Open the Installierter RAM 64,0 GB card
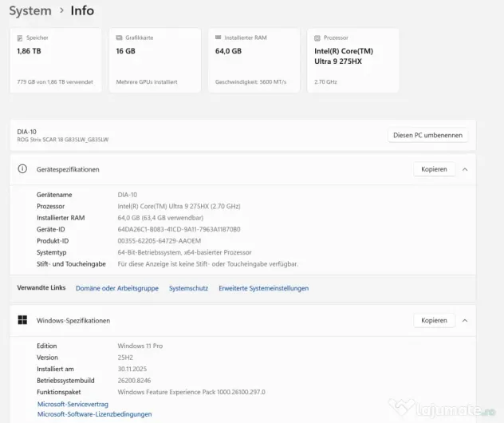504x423 pixels. pos(254,61)
